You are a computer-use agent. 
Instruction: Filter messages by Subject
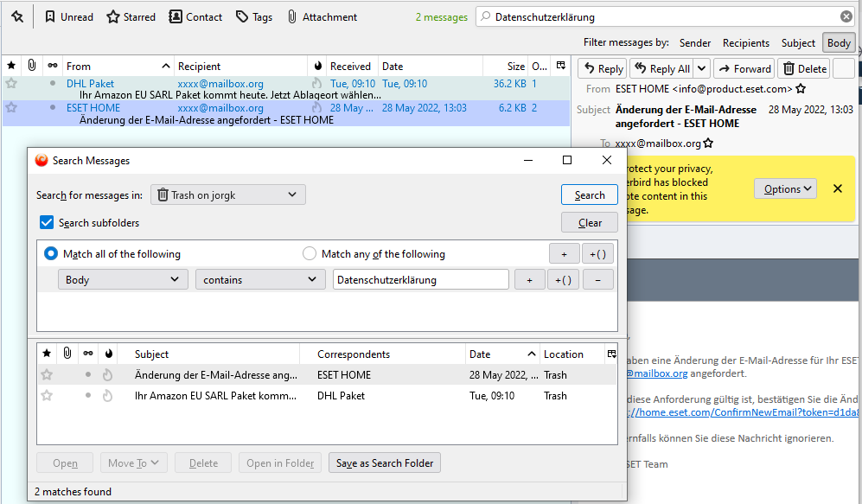797,42
